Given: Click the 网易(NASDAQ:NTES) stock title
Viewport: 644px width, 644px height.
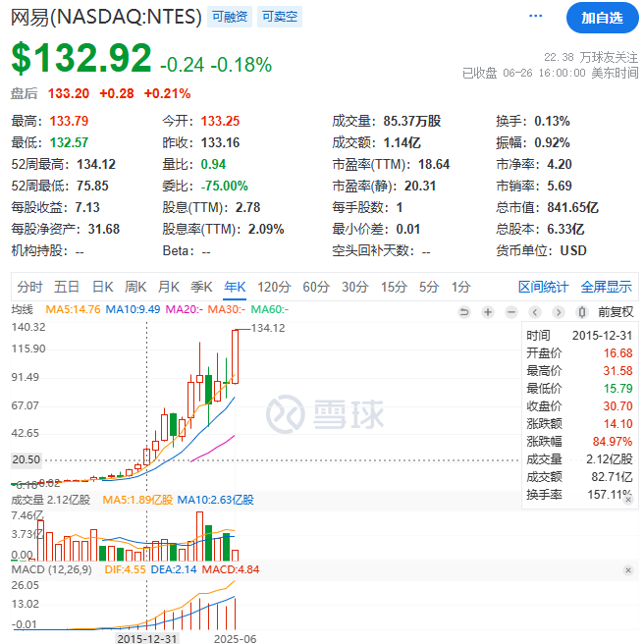Looking at the screenshot, I should point(106,17).
